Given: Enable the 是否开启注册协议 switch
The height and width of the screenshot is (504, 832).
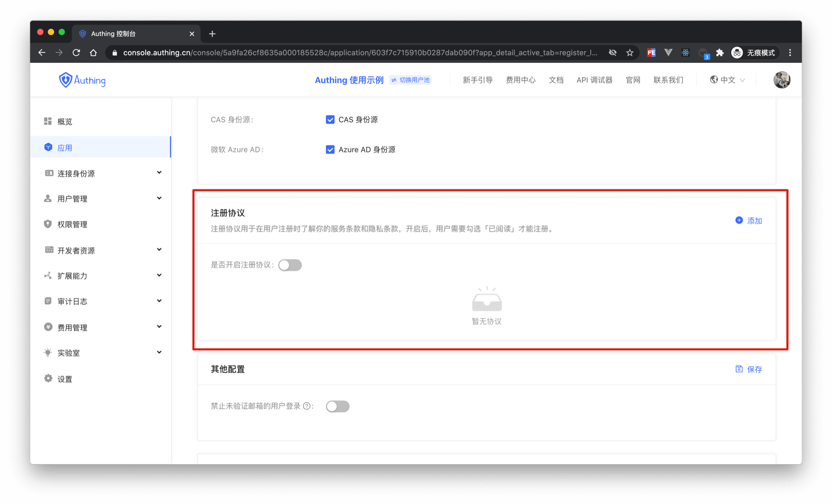Looking at the screenshot, I should pos(290,265).
